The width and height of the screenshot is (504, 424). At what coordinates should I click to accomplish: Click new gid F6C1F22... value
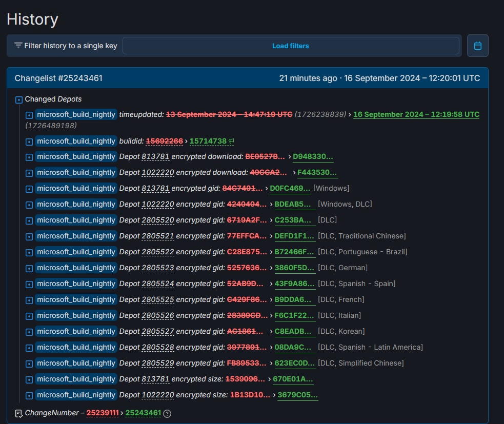click(x=294, y=316)
